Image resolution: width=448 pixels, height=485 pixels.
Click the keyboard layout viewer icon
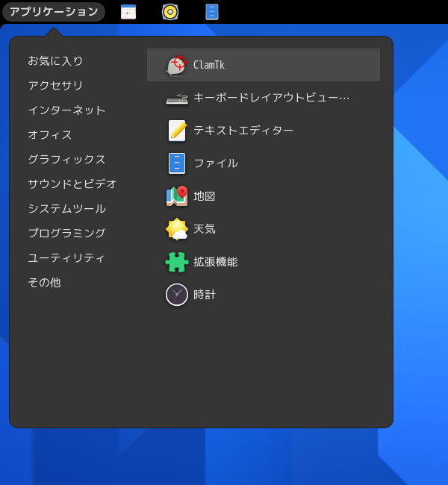click(177, 98)
